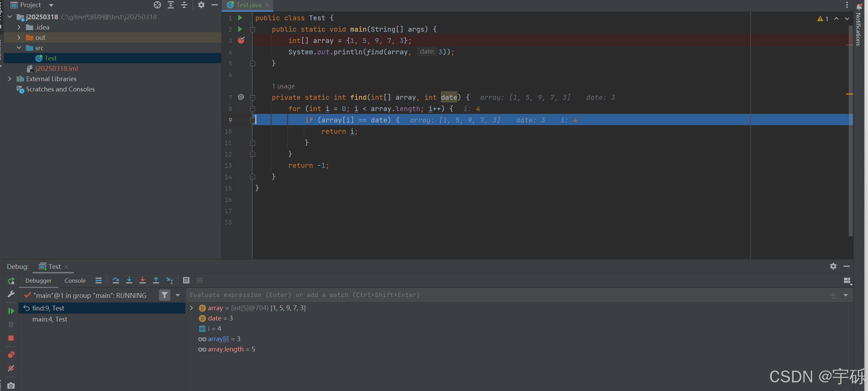Click the Force Step Into icon
This screenshot has width=868, height=391.
[x=143, y=280]
